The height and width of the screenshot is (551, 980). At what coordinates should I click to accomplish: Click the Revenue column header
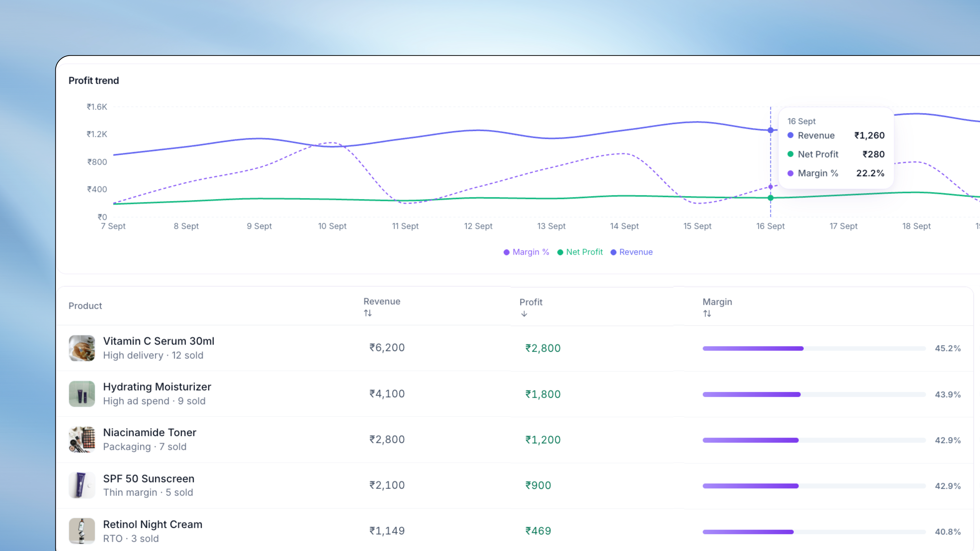coord(382,302)
